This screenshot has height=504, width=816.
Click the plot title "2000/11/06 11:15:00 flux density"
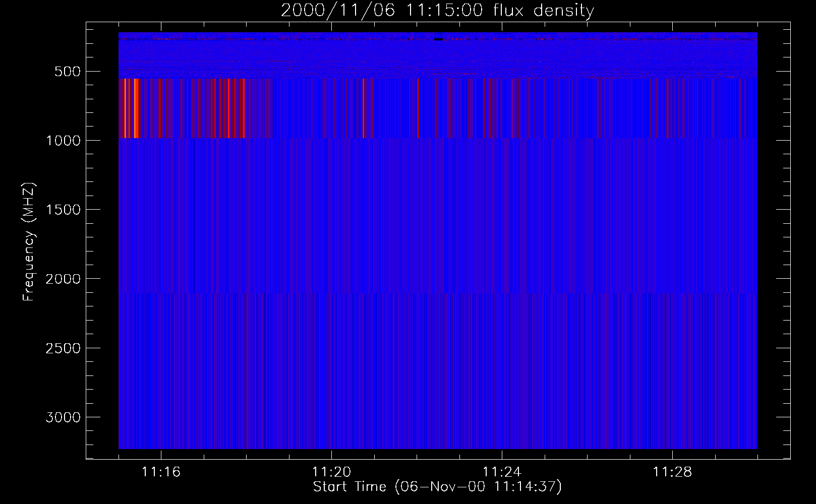coord(437,11)
